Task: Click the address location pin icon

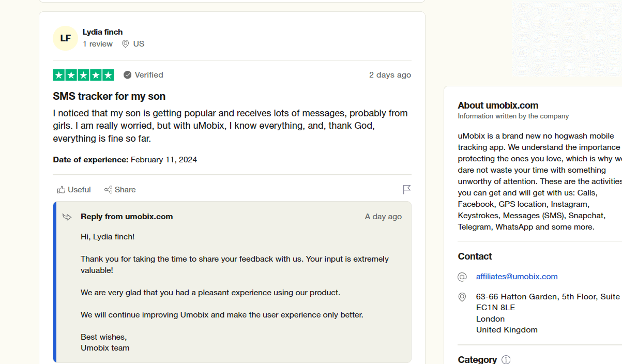Action: (462, 297)
